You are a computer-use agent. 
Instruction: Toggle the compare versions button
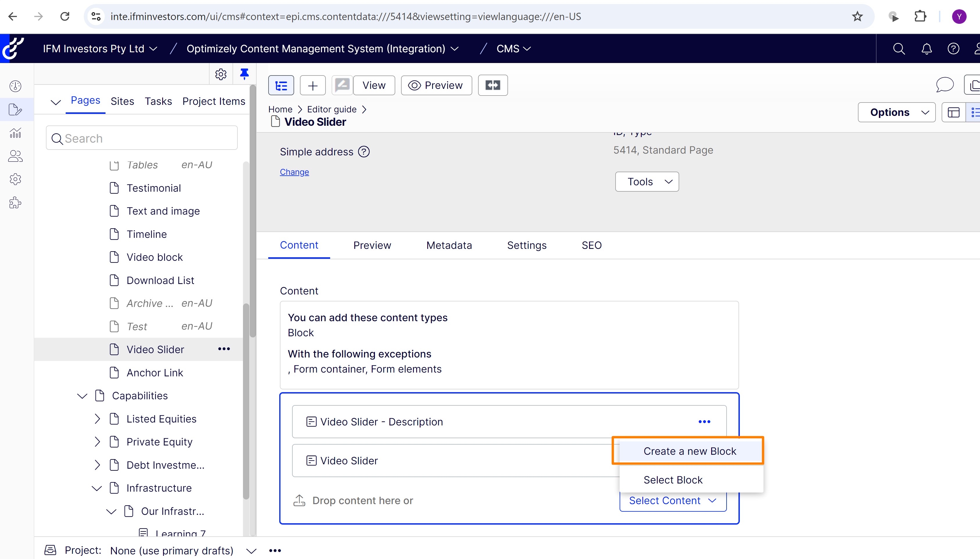click(493, 85)
